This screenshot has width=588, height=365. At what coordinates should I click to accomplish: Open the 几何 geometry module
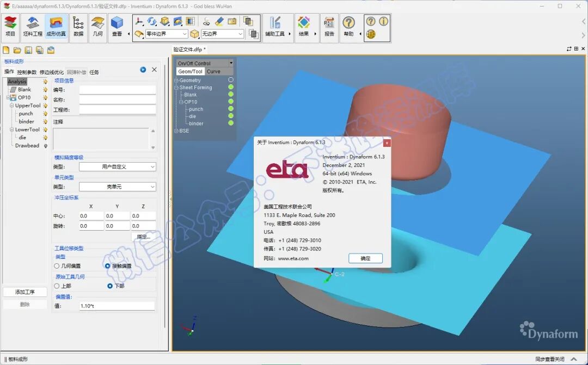pos(98,27)
